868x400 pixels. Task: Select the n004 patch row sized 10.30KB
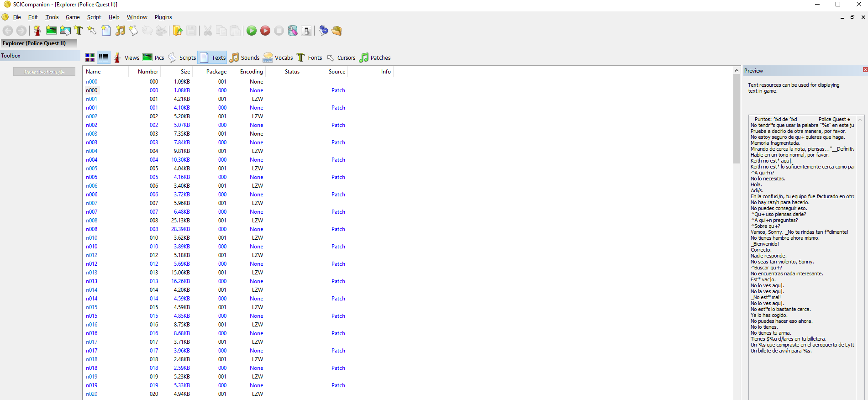238,160
